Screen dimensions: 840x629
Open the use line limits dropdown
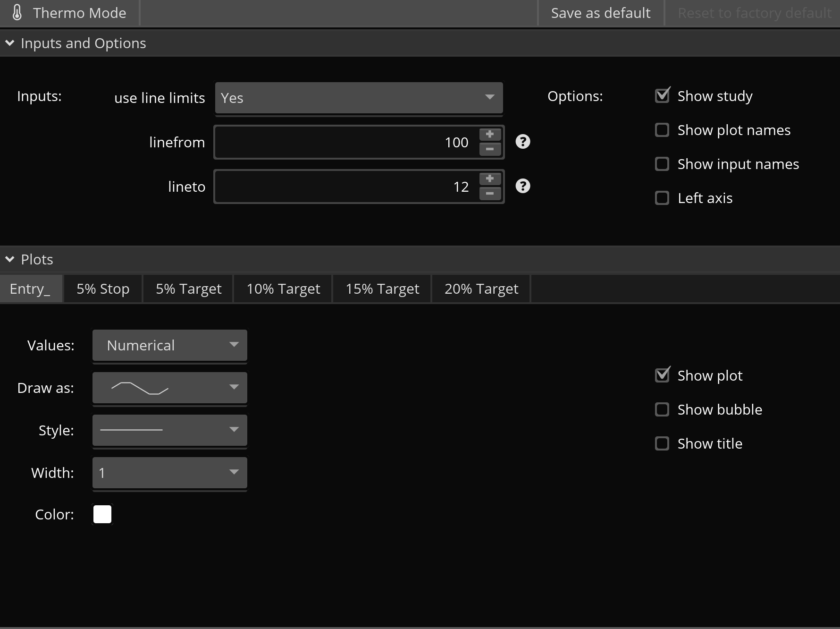(359, 98)
